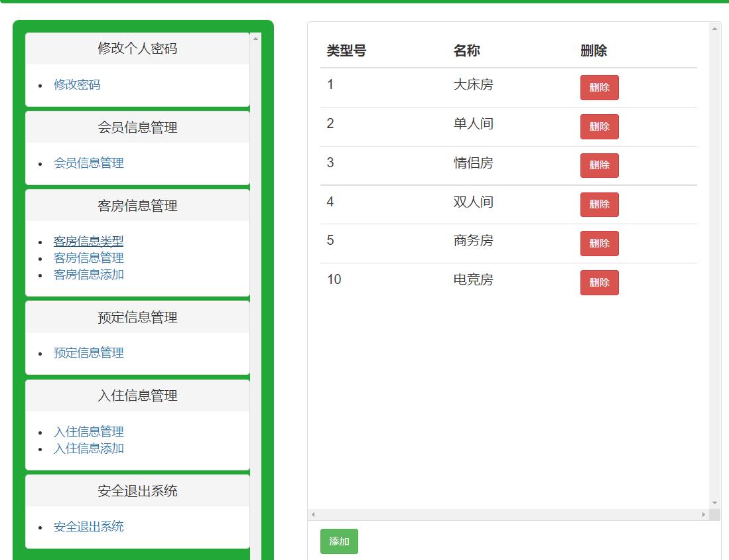729x560 pixels.
Task: Open 预定信息管理 in the sidebar
Action: [88, 353]
